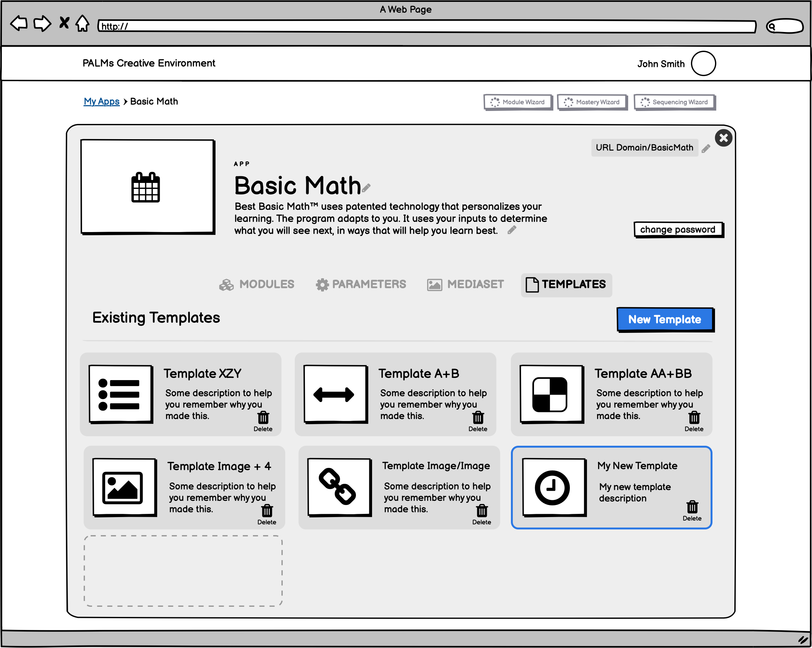Click the browser home icon
812x648 pixels.
tap(82, 23)
